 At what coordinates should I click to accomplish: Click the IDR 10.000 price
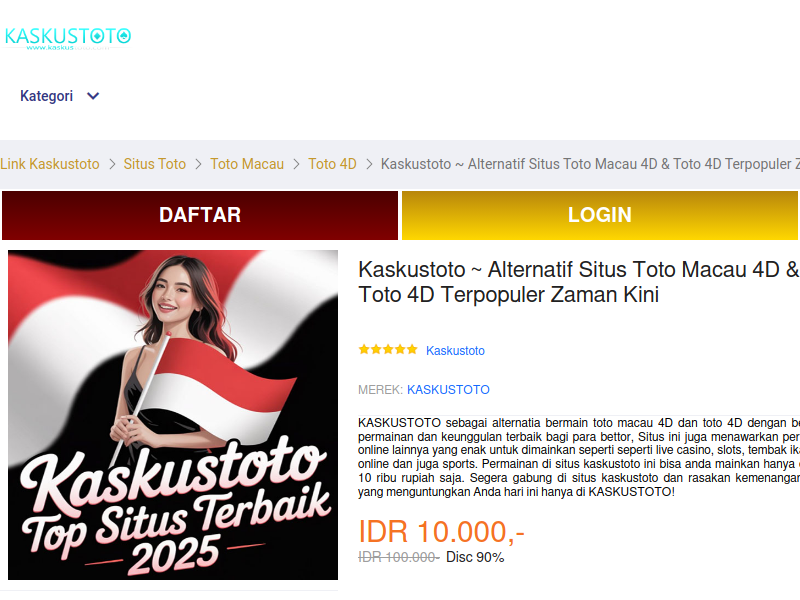pyautogui.click(x=441, y=532)
